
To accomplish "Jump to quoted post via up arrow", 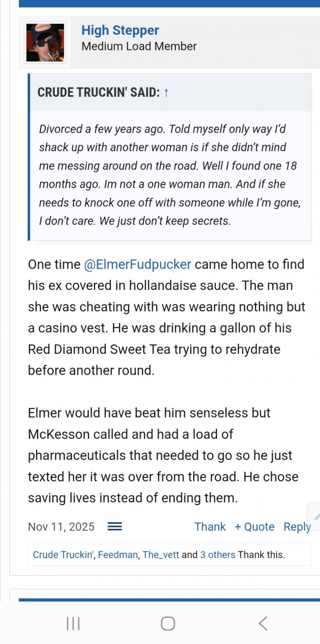I will [166, 93].
